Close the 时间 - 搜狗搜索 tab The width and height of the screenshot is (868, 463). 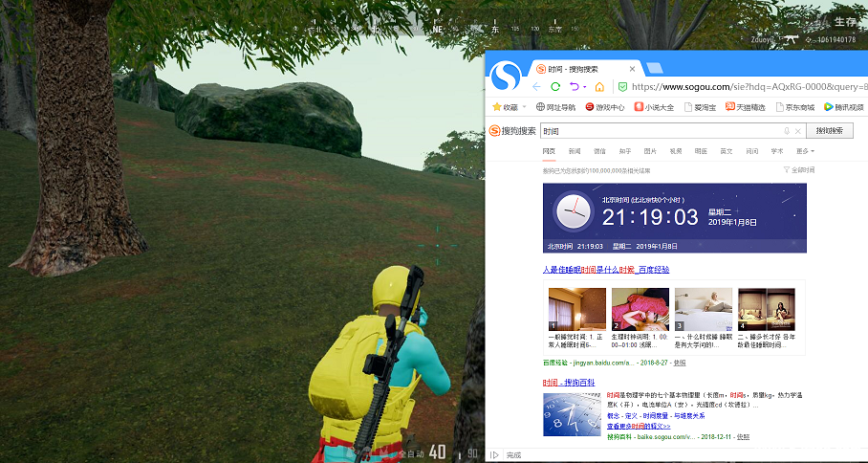(632, 69)
